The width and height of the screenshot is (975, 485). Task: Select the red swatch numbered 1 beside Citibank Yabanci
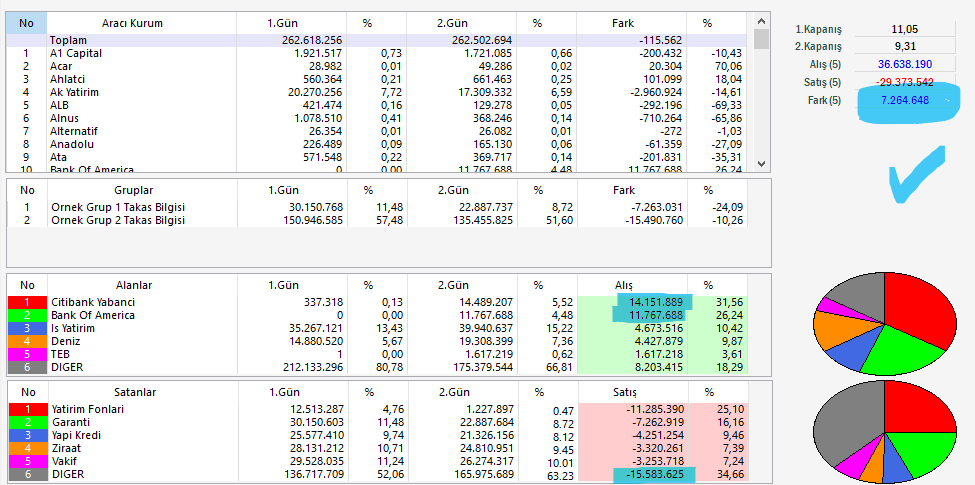click(27, 302)
